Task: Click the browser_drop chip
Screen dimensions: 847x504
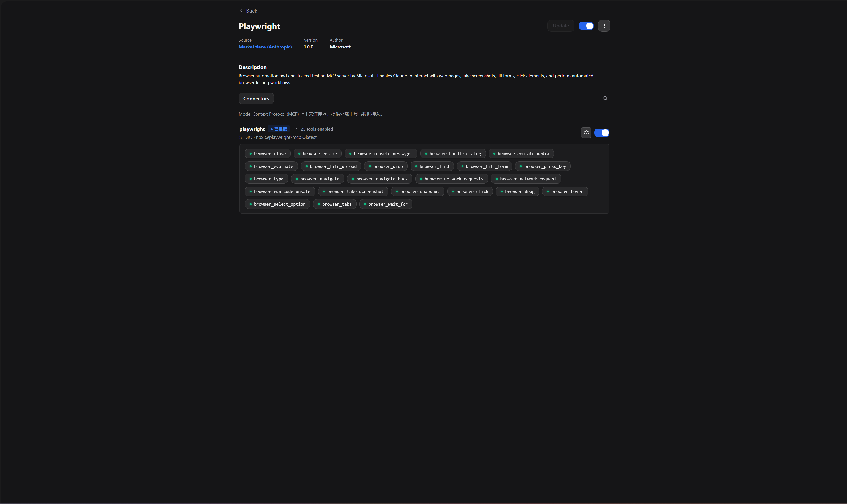Action: point(385,166)
